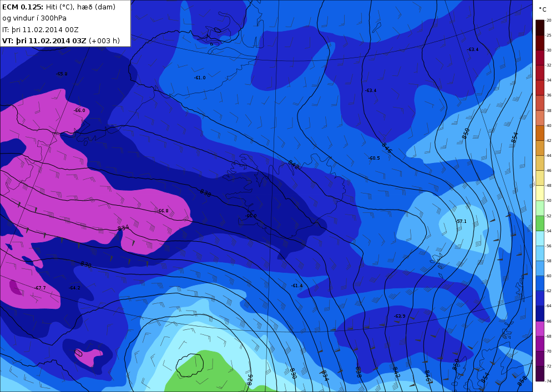Click the -25 tick label on the legend

tap(549, 35)
